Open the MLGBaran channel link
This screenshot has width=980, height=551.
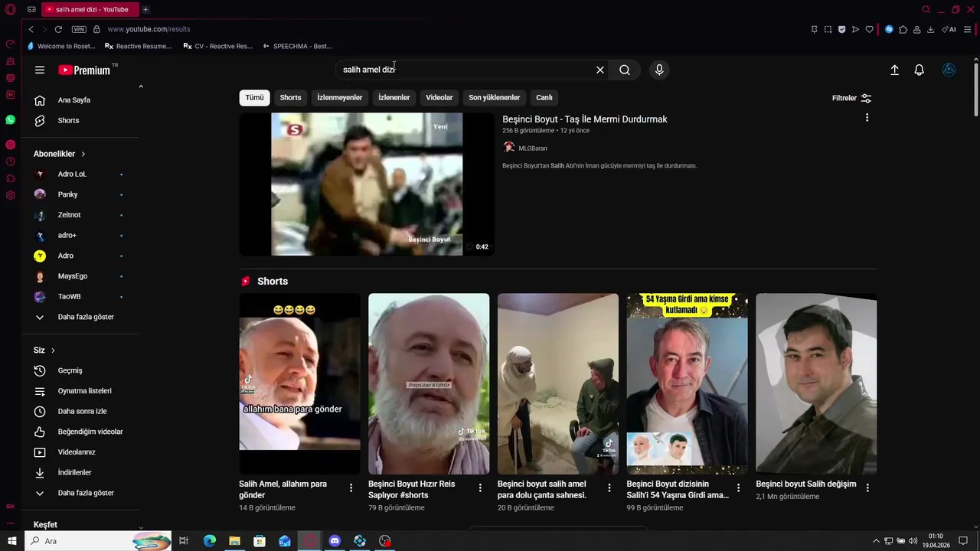[533, 148]
